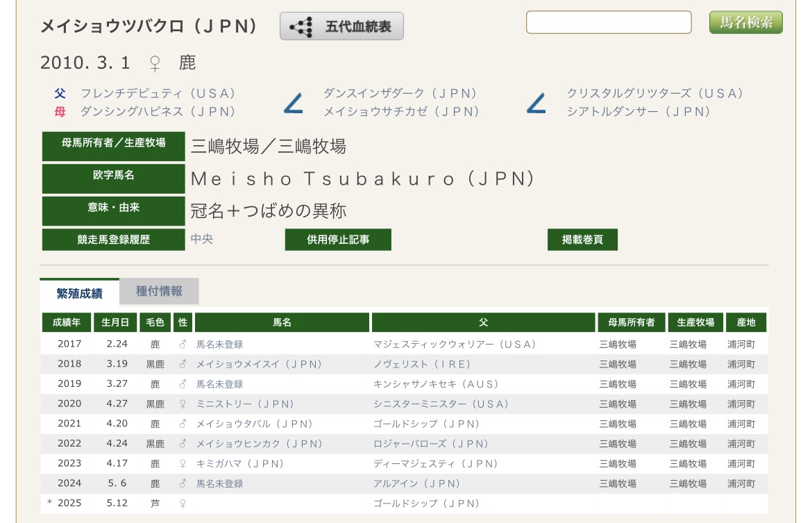
Task: Click the blue bracket before クリスタルグリッターズ
Action: pos(536,103)
